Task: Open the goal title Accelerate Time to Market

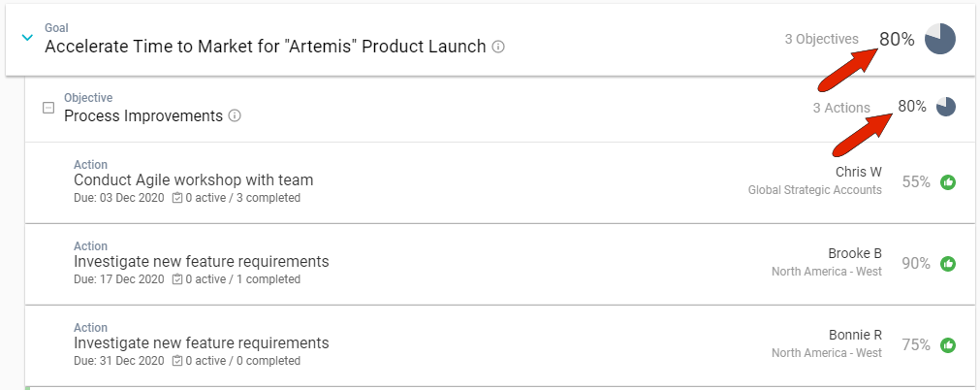Action: [265, 47]
